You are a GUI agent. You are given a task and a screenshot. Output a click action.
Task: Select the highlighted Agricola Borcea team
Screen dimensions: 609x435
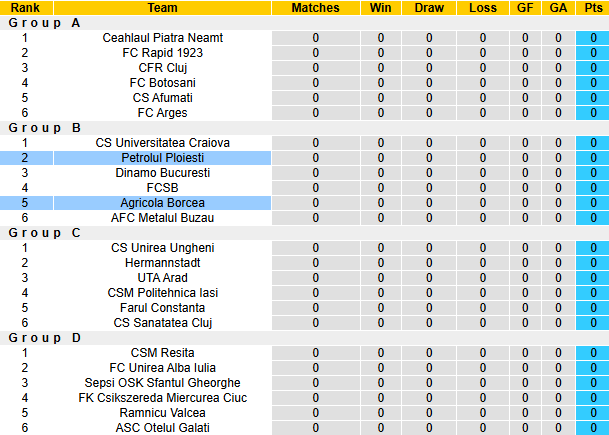coord(163,203)
